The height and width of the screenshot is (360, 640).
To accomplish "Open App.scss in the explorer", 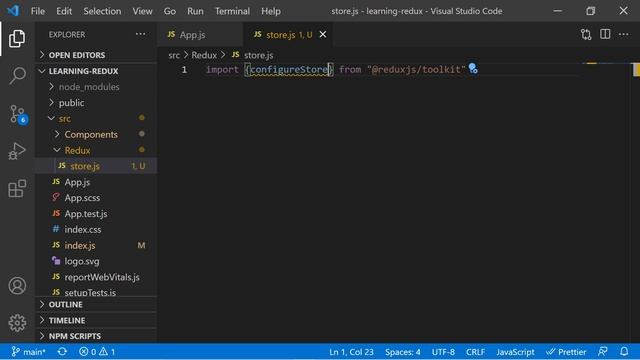I will click(x=96, y=198).
